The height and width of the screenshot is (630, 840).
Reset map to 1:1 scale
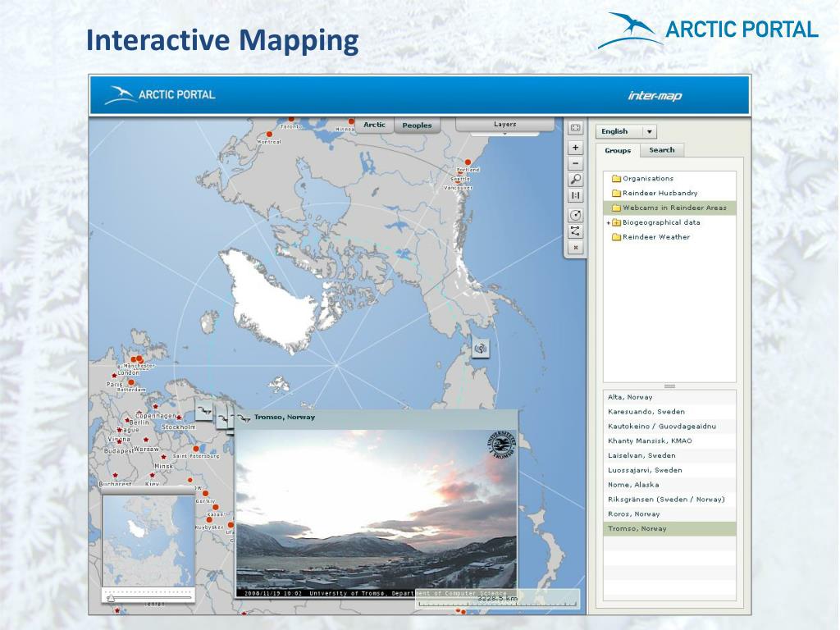pyautogui.click(x=575, y=195)
